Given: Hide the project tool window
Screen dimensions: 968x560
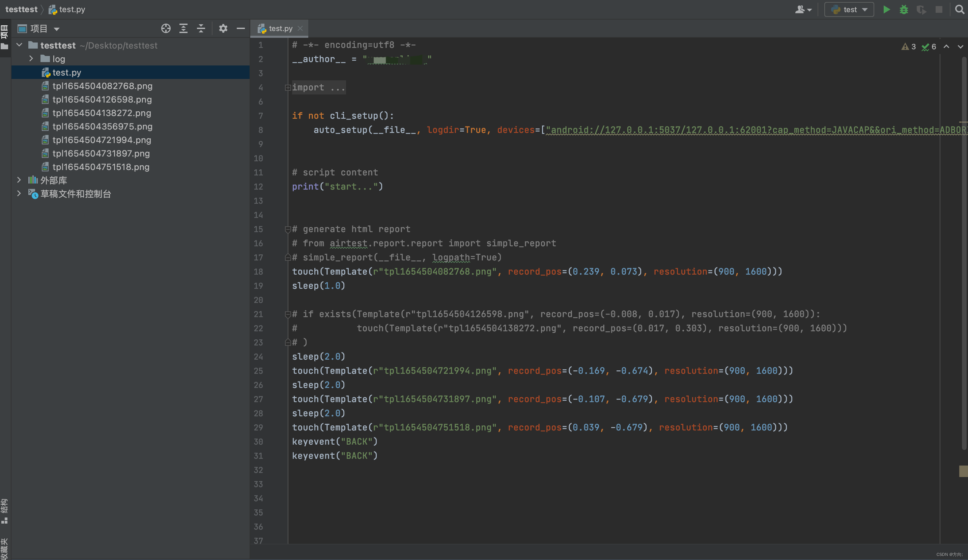Looking at the screenshot, I should pyautogui.click(x=240, y=28).
